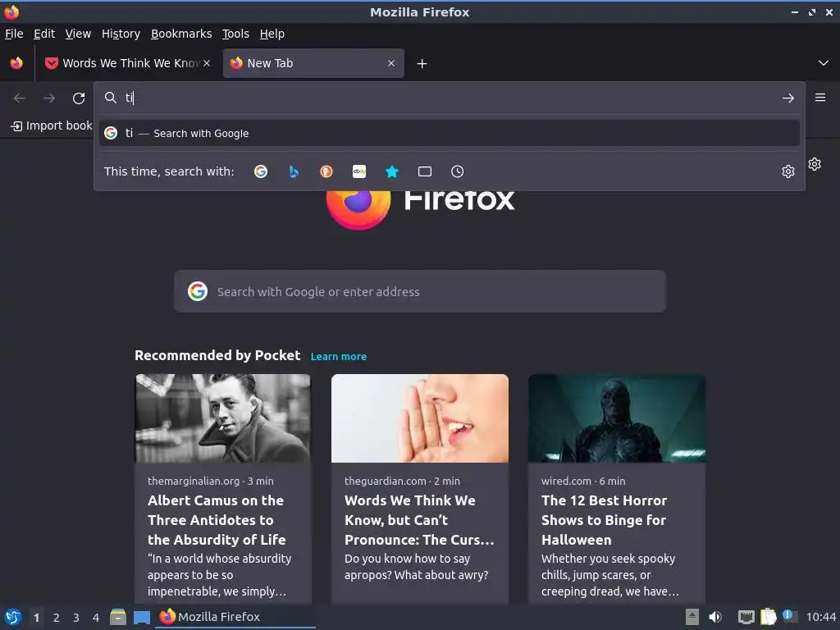This screenshot has height=630, width=840.
Task: Open the History menu
Action: point(121,34)
